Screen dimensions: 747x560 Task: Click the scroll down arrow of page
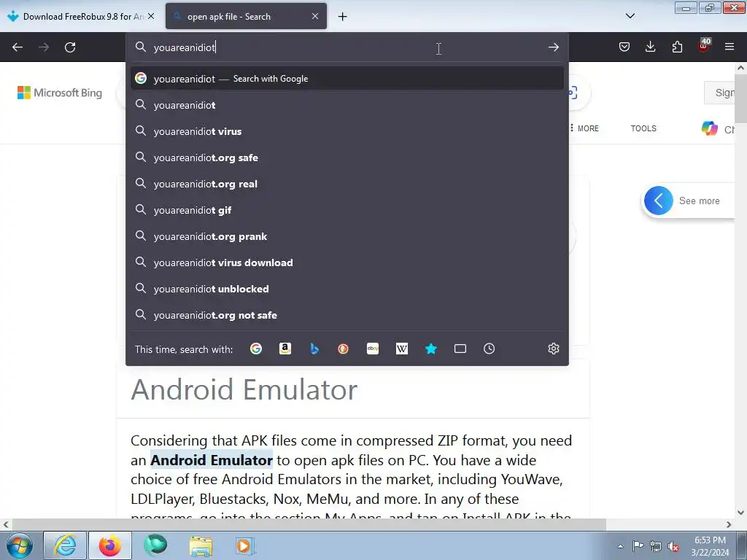pos(740,513)
